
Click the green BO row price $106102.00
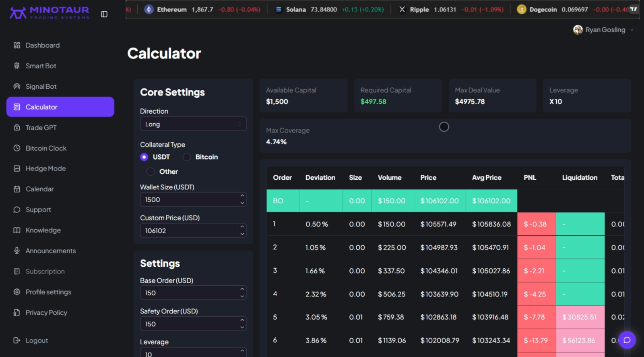click(440, 201)
